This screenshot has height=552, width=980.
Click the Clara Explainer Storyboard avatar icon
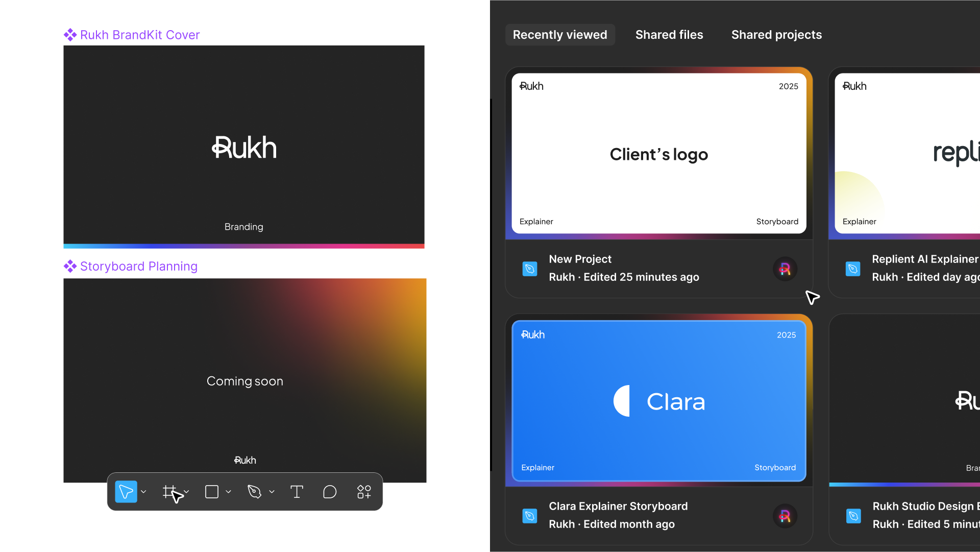click(x=785, y=516)
